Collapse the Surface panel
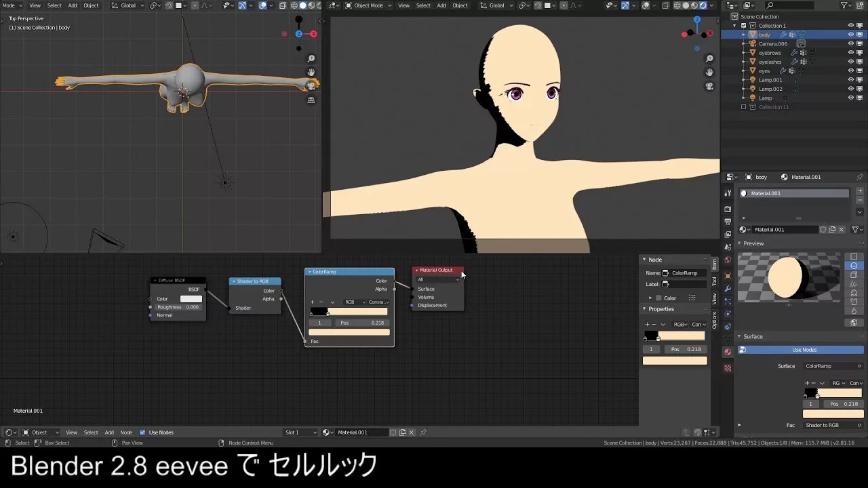Image resolution: width=868 pixels, height=488 pixels. [739, 336]
